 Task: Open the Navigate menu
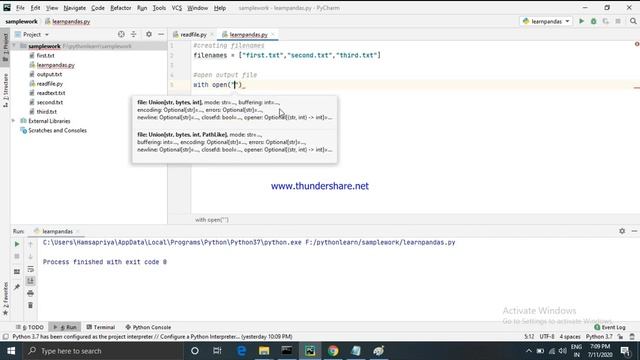75,8
